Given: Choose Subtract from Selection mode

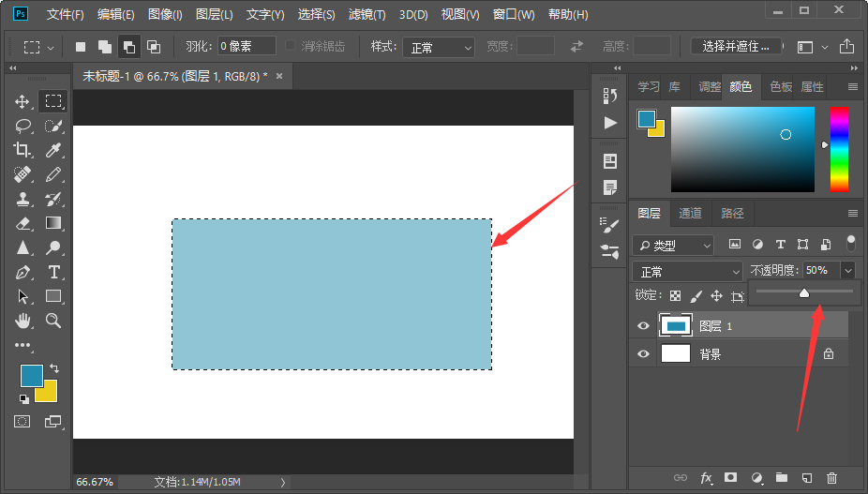Looking at the screenshot, I should (x=129, y=47).
